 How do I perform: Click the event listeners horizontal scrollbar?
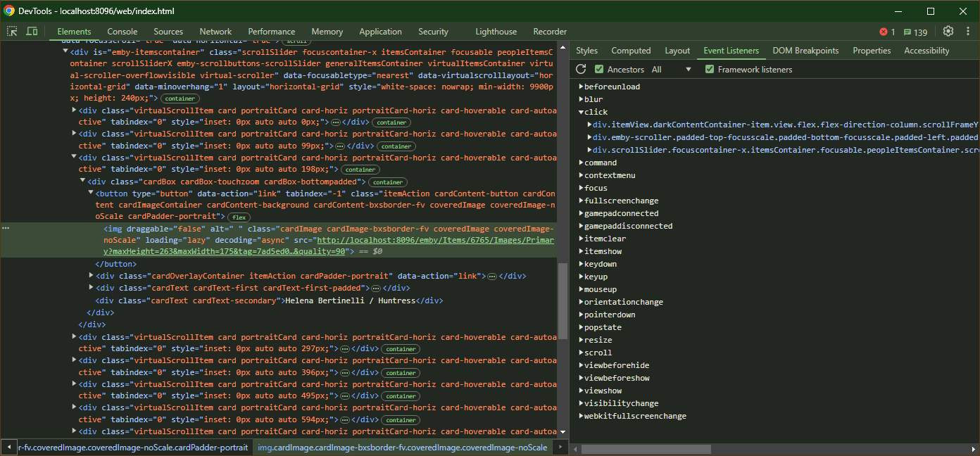646,449
